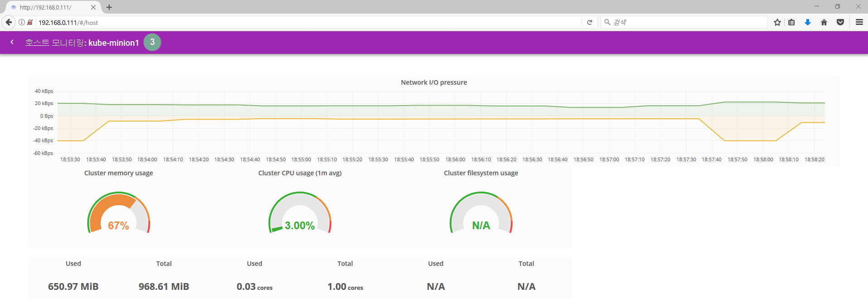Click the Cluster filesystem usage heading

pyautogui.click(x=481, y=173)
